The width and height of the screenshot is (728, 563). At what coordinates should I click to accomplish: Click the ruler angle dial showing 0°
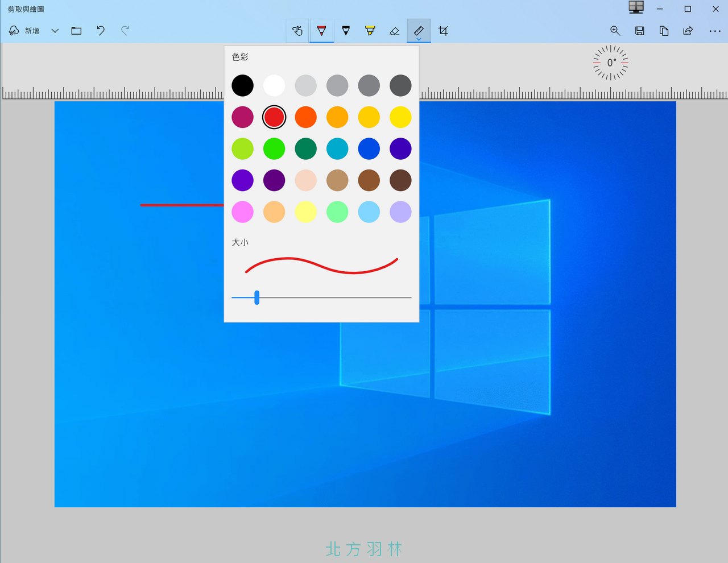[611, 63]
